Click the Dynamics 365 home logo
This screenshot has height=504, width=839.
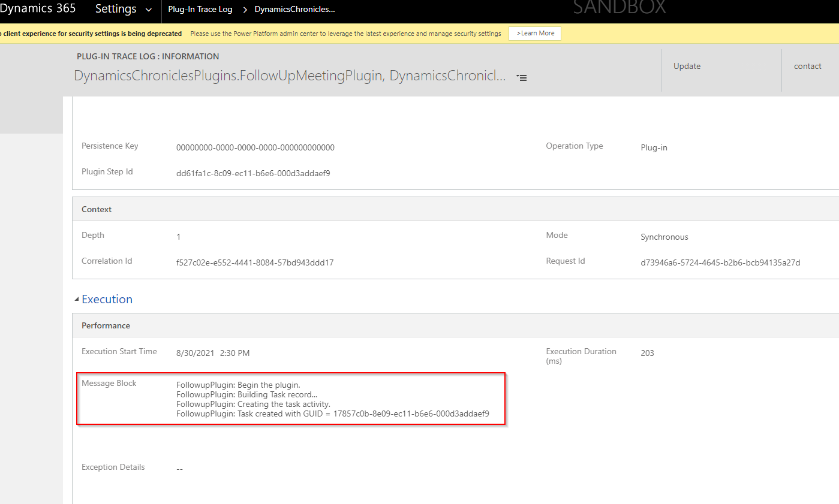[x=38, y=8]
